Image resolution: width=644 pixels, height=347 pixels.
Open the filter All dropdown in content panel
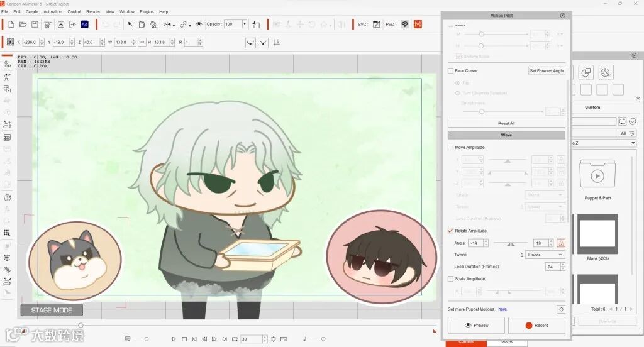(628, 133)
